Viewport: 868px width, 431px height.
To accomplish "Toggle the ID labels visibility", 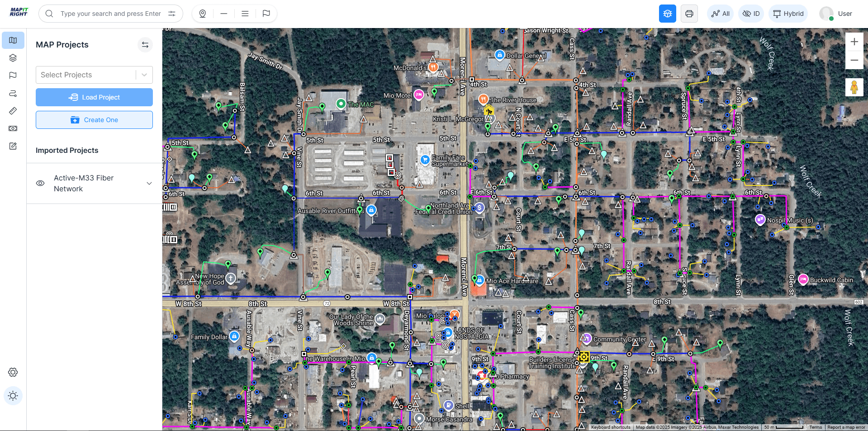I will click(x=751, y=14).
